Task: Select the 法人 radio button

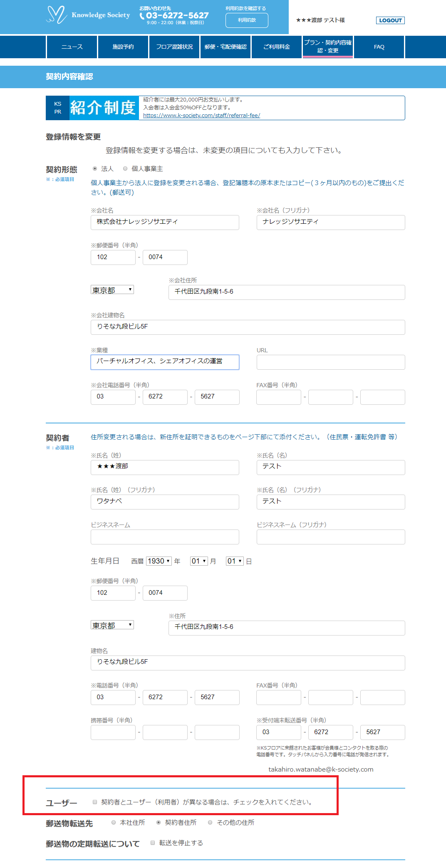Action: coord(95,169)
